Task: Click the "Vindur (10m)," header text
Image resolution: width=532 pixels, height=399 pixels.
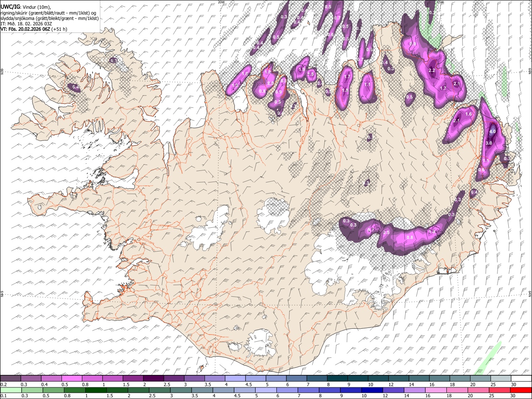Action: coord(36,7)
